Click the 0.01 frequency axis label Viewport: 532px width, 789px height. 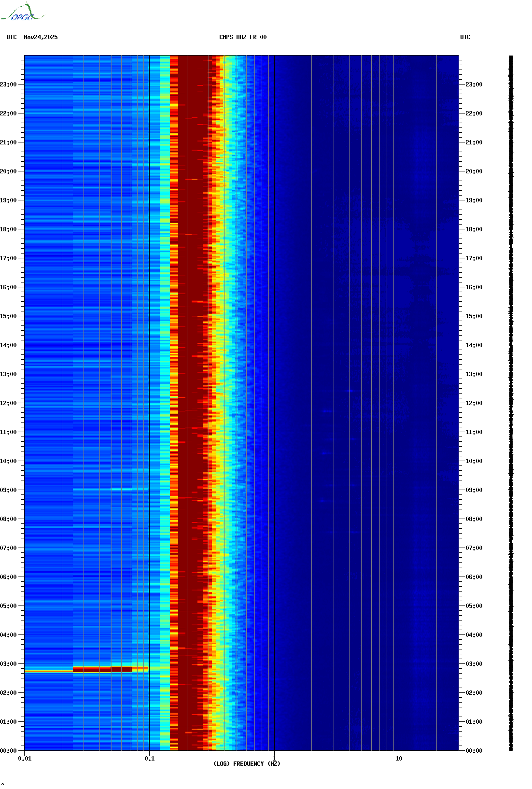(x=25, y=759)
